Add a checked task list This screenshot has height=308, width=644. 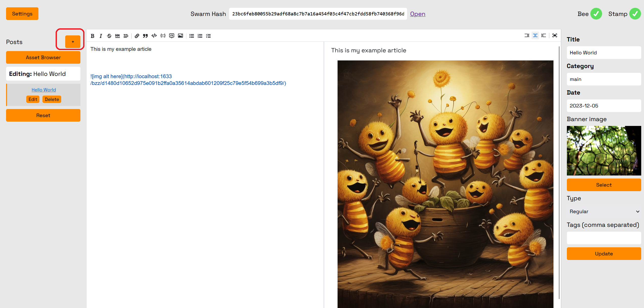click(x=208, y=36)
